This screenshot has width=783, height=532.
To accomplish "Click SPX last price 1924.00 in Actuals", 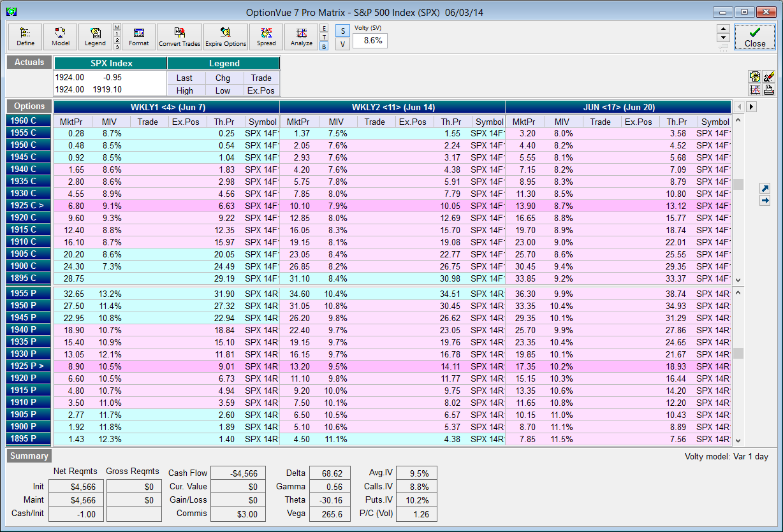I will pyautogui.click(x=70, y=78).
